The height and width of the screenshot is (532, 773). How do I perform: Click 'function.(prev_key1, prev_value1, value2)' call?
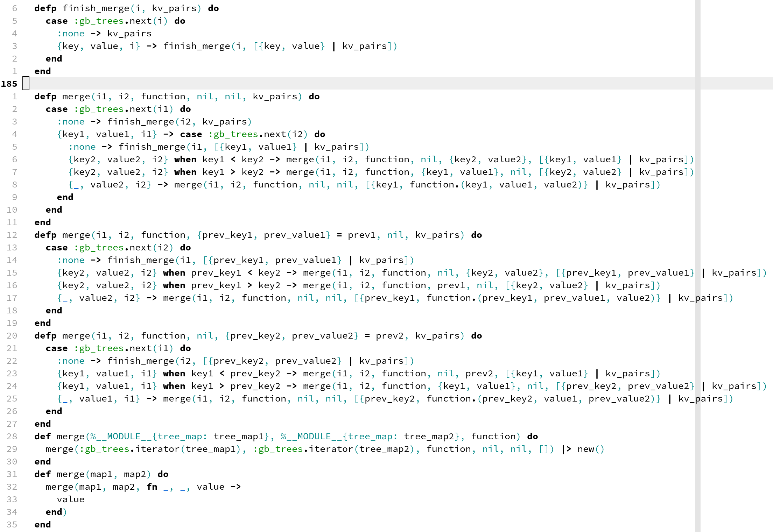[x=541, y=298]
